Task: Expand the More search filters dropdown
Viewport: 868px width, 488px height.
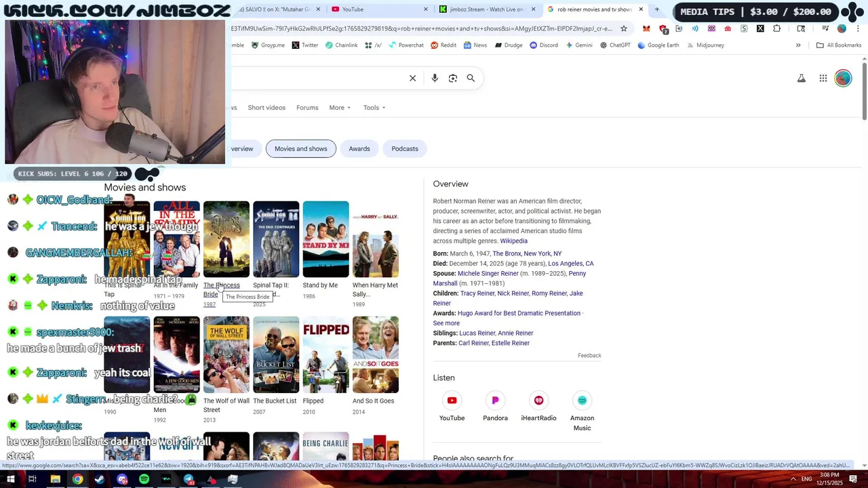Action: click(x=340, y=108)
